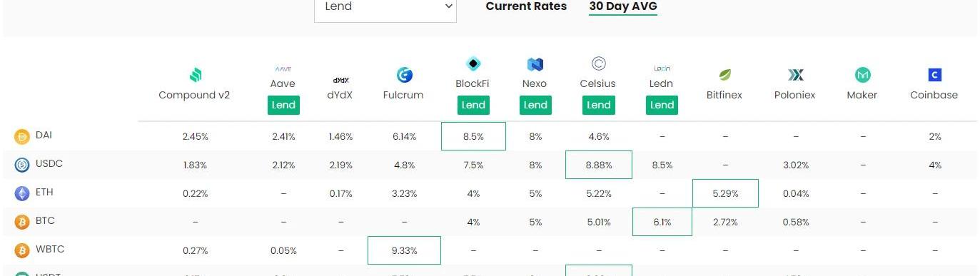Click the Nexo logo icon
The height and width of the screenshot is (276, 980).
[x=535, y=64]
